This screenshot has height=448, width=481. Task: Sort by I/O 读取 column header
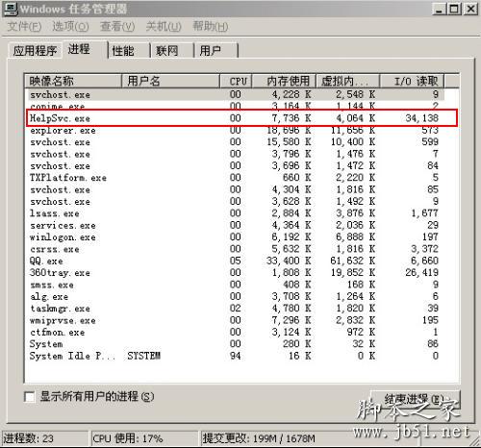413,81
